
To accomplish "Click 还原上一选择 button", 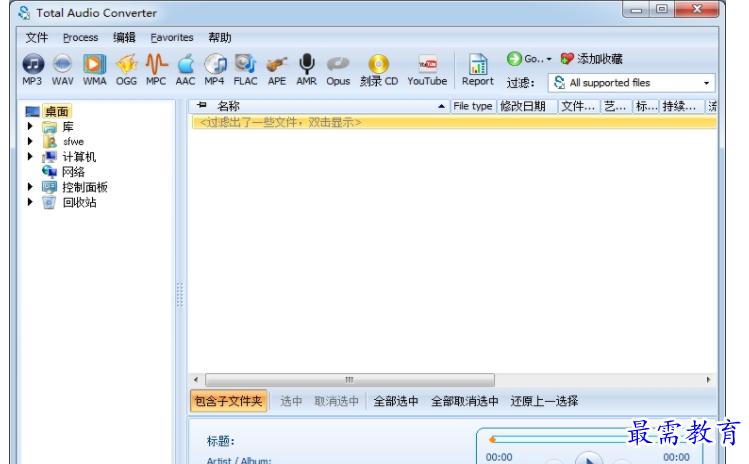I will [x=544, y=401].
